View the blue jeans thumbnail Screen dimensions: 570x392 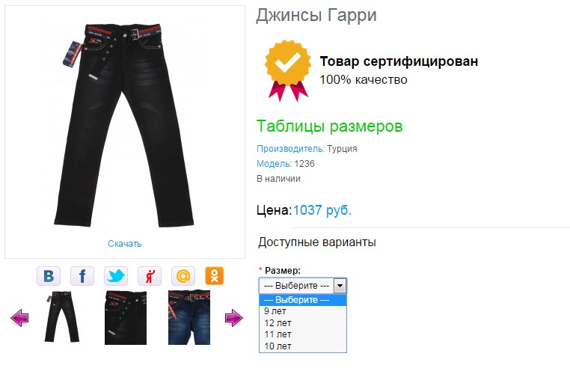coord(189,317)
